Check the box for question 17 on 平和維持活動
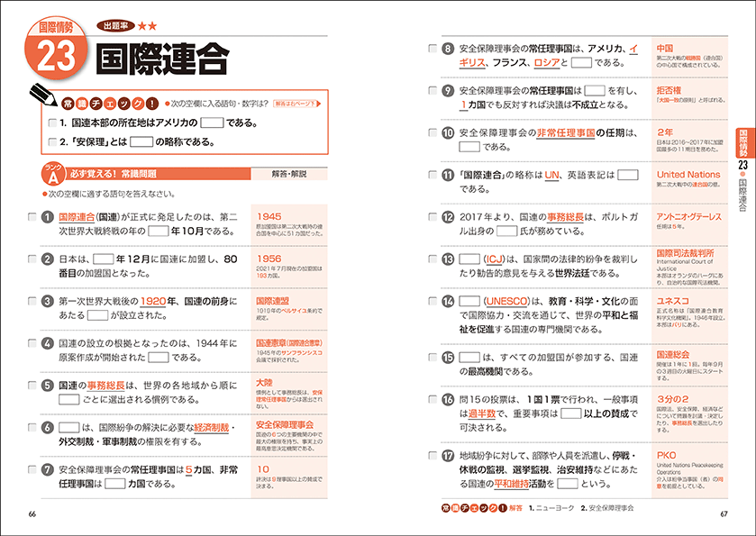The width and height of the screenshot is (756, 536). point(433,456)
